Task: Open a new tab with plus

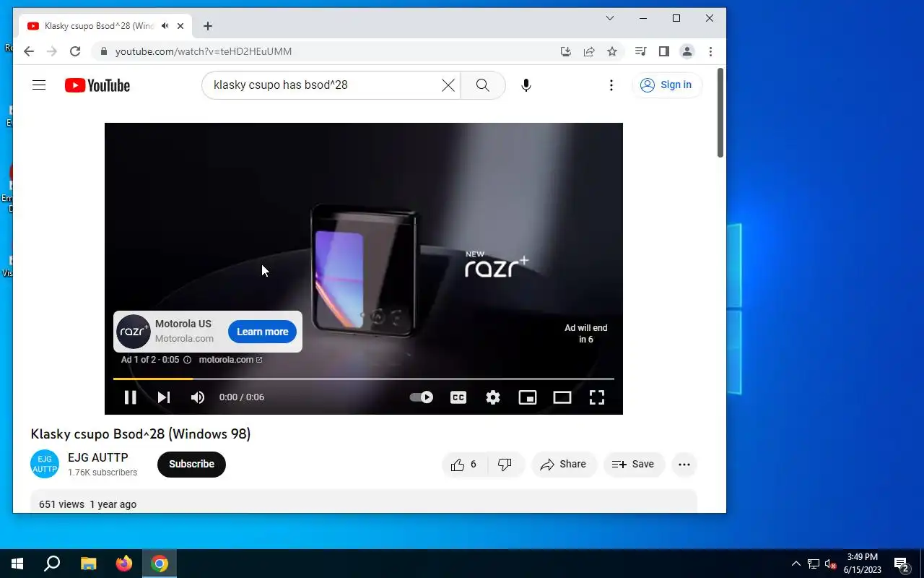Action: pyautogui.click(x=208, y=26)
